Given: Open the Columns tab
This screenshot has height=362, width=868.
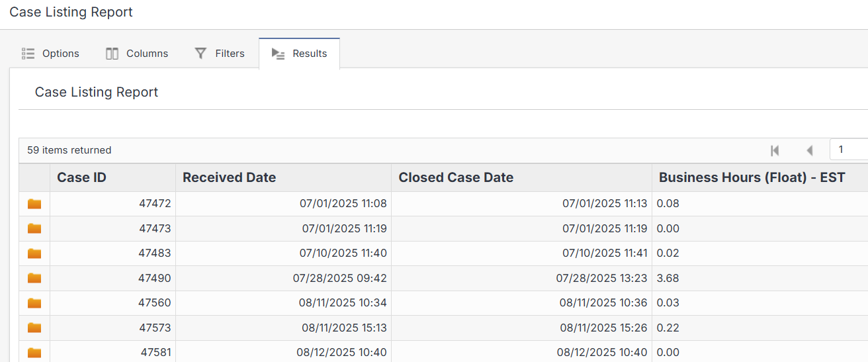Looking at the screenshot, I should coord(137,54).
